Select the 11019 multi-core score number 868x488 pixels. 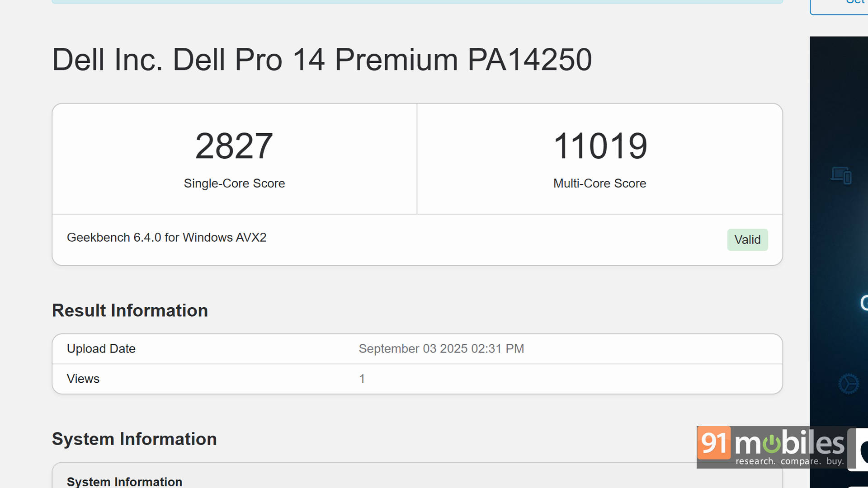click(x=600, y=146)
